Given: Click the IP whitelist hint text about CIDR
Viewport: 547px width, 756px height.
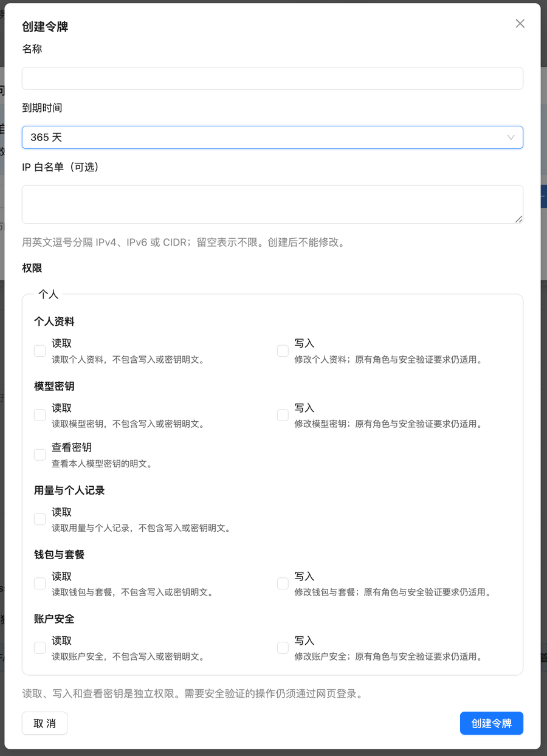Looking at the screenshot, I should pyautogui.click(x=184, y=242).
